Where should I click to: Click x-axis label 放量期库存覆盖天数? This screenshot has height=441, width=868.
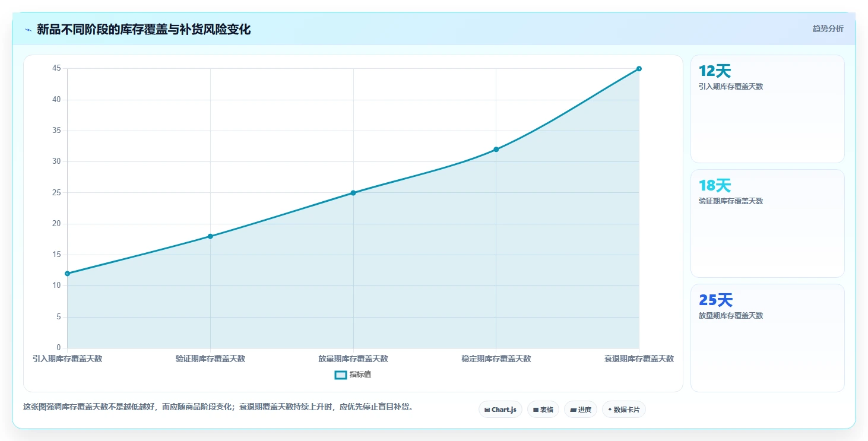[353, 358]
